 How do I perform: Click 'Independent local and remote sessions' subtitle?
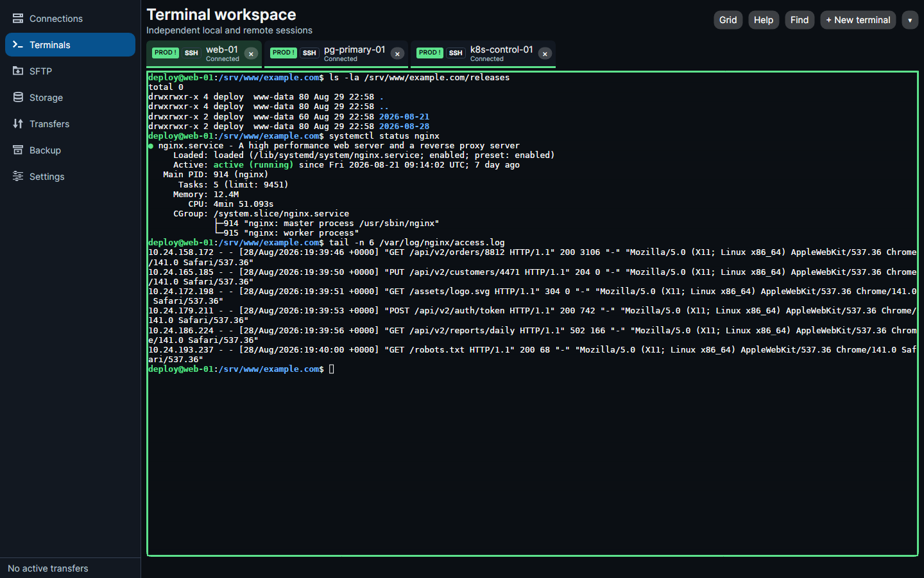click(x=229, y=30)
